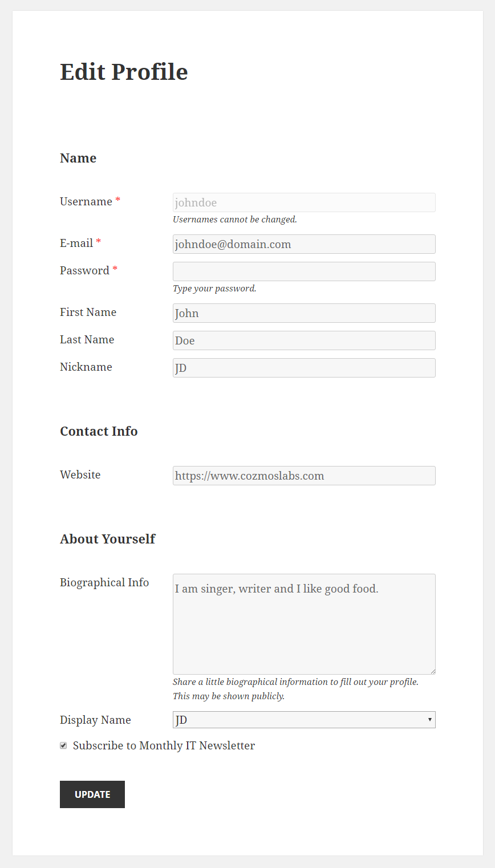Click the Biographical Info resize handle
This screenshot has height=868, width=495.
pos(433,672)
